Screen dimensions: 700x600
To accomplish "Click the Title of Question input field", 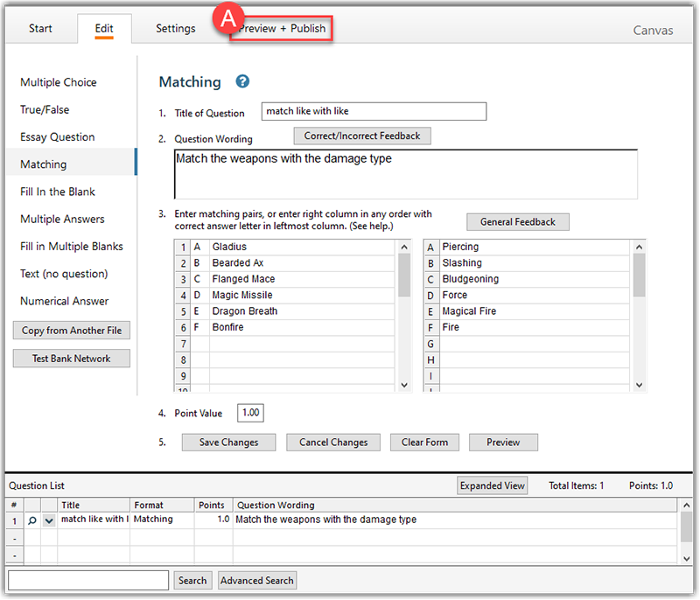I will pyautogui.click(x=374, y=111).
